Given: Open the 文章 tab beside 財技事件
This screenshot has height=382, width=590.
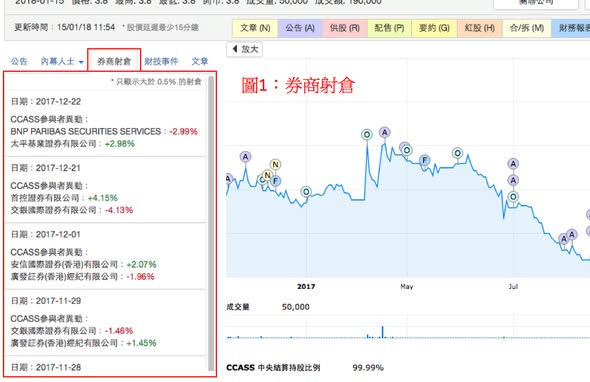Looking at the screenshot, I should click(x=200, y=61).
